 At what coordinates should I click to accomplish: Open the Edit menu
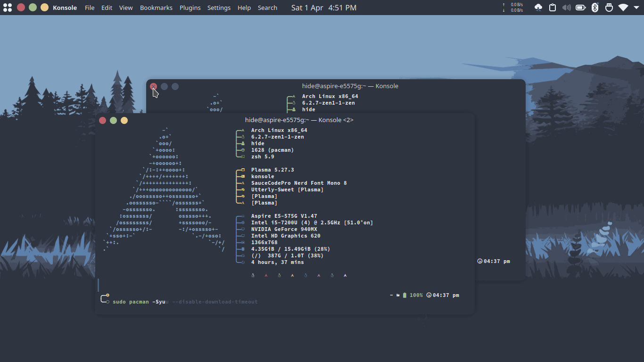point(107,8)
